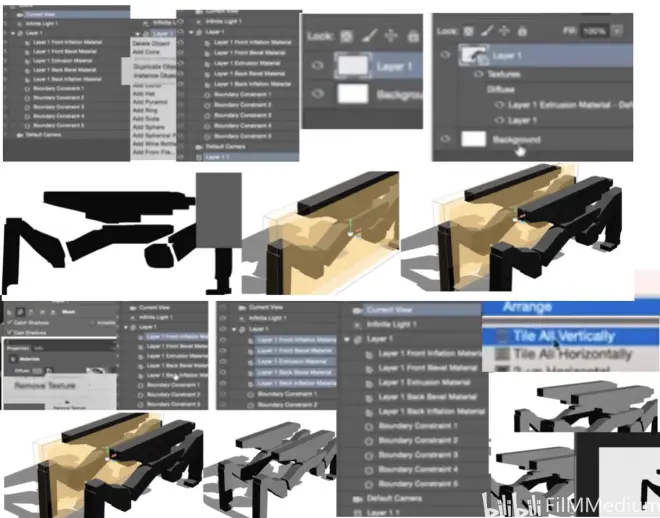Toggle Lock all padlock beside the Fill field
The width and height of the screenshot is (660, 518).
pyautogui.click(x=522, y=31)
